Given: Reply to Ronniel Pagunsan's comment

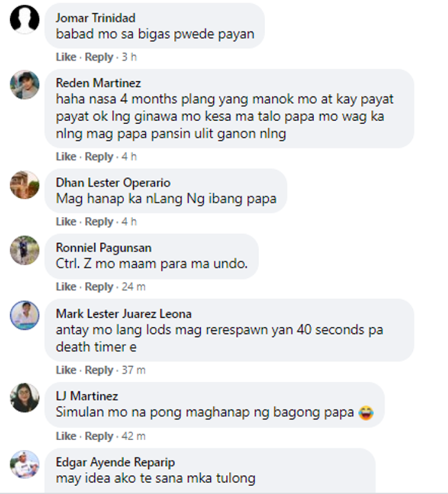Looking at the screenshot, I should 99,287.
